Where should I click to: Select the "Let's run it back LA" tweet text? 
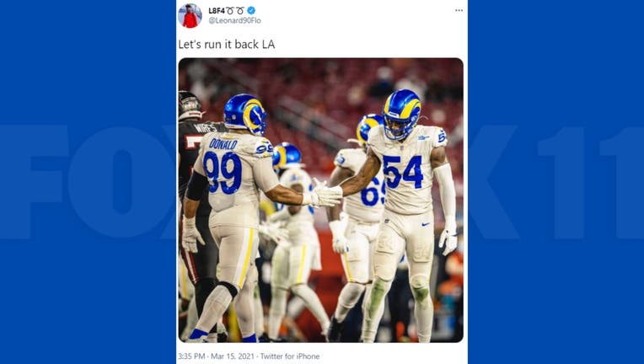(226, 45)
